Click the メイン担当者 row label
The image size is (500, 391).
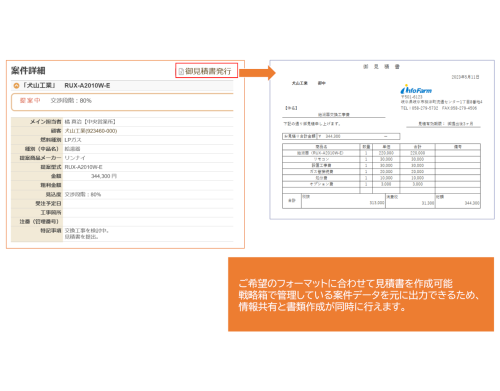[x=45, y=122]
